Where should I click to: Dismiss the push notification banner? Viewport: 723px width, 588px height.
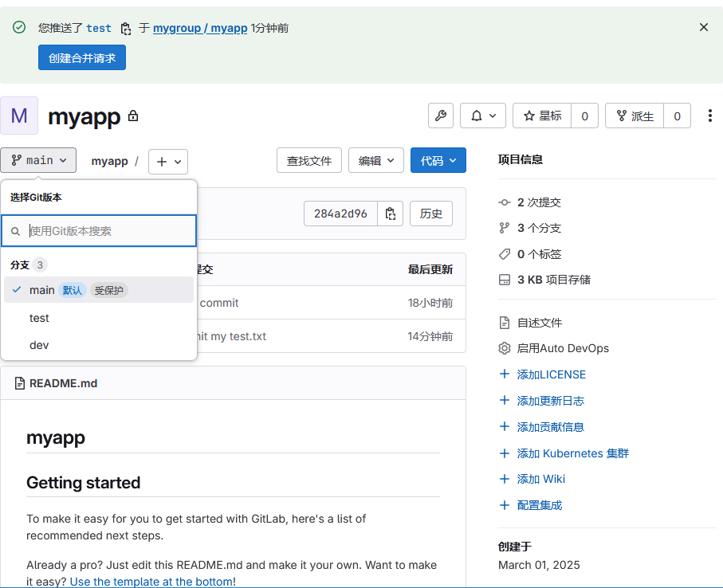pos(703,27)
